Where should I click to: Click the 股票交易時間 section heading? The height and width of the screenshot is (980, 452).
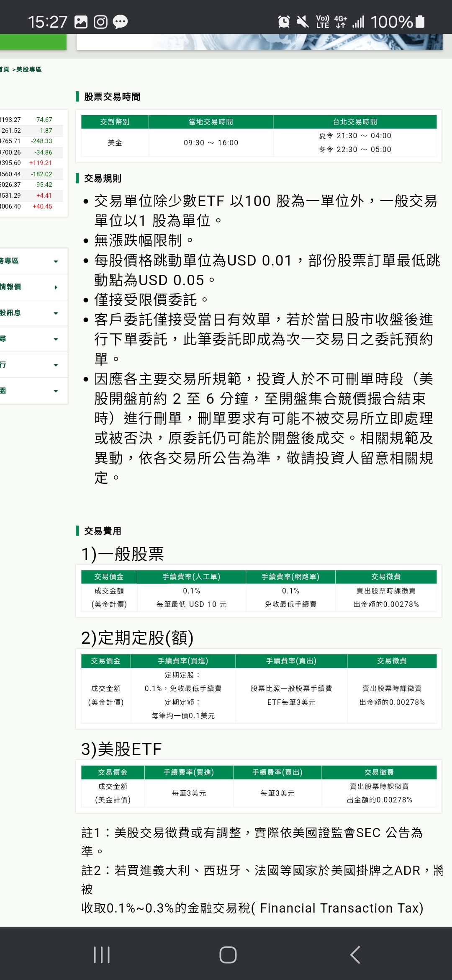click(112, 97)
